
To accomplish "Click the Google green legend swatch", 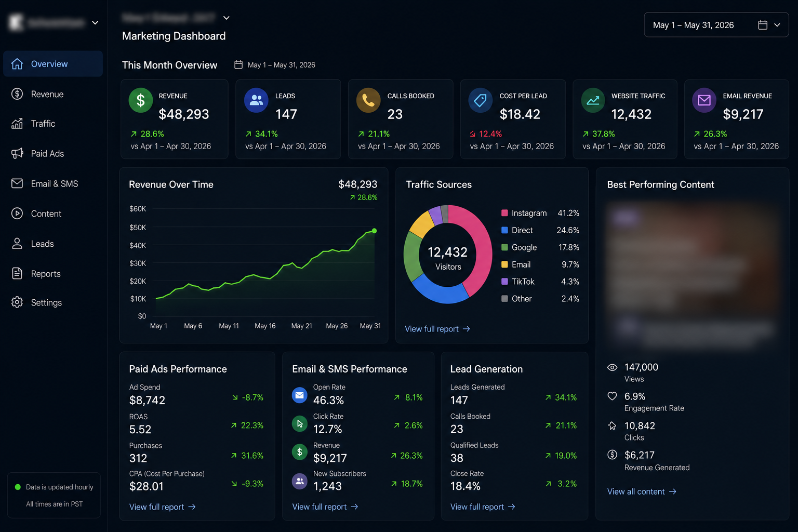I will 504,247.
